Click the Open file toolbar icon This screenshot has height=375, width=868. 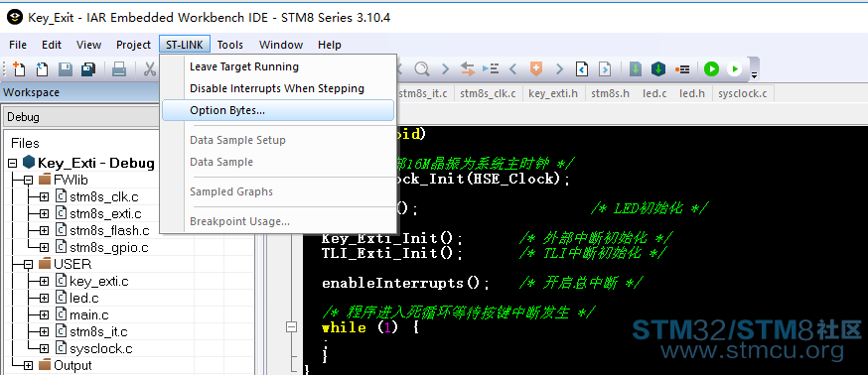(x=42, y=69)
